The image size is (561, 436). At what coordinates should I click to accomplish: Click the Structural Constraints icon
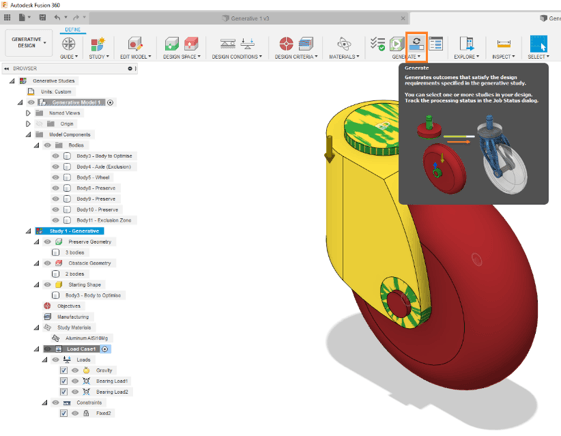[228, 44]
